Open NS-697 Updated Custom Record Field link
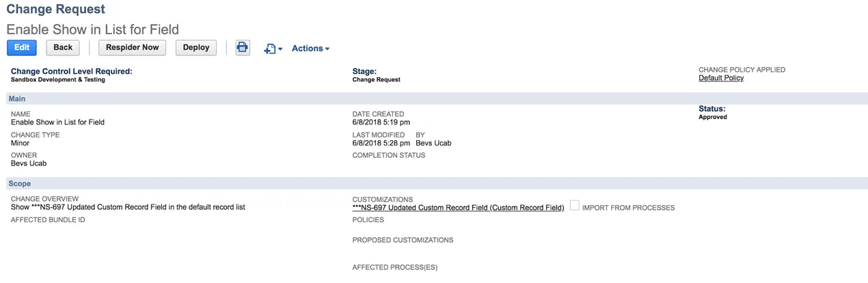This screenshot has height=283, width=868. pos(458,208)
